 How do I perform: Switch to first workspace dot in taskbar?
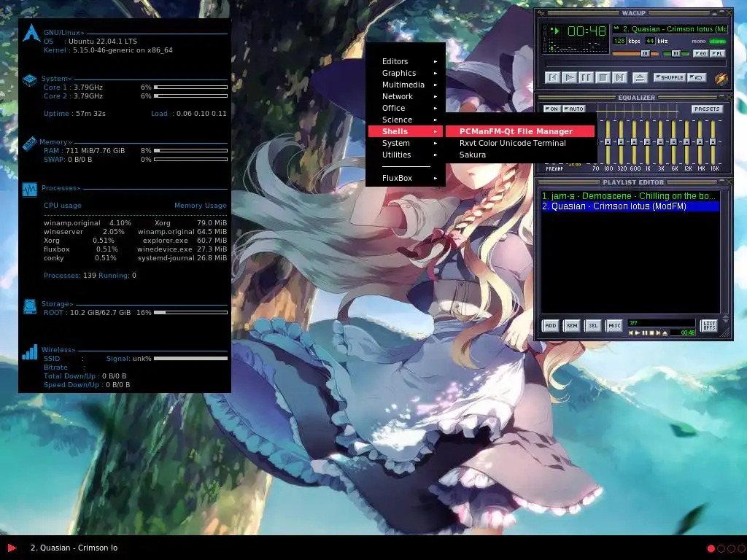(x=711, y=548)
